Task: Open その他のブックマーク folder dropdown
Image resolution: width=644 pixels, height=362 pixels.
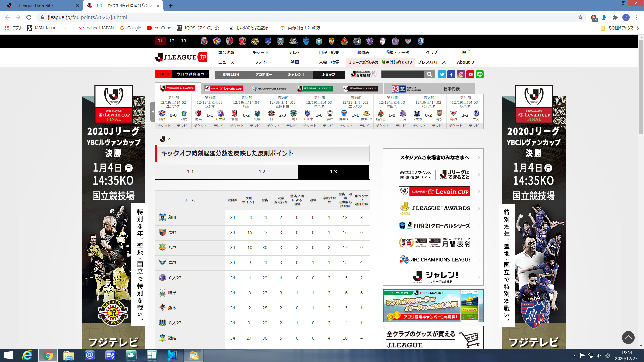Action: tap(621, 28)
